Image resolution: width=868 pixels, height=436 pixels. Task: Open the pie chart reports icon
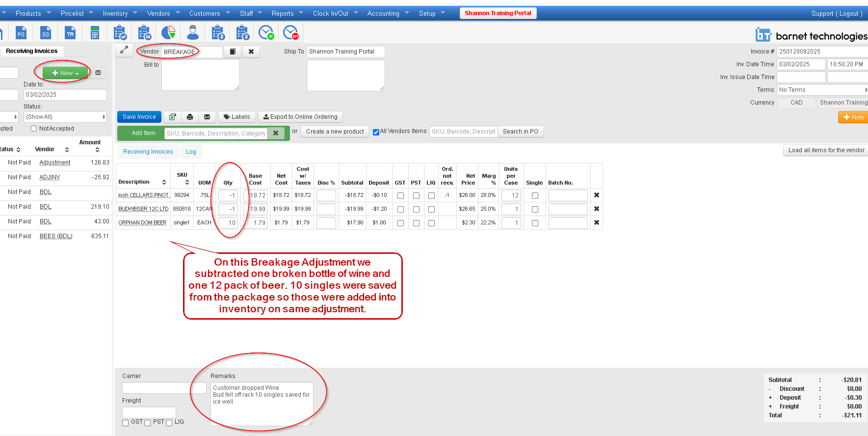tap(168, 33)
